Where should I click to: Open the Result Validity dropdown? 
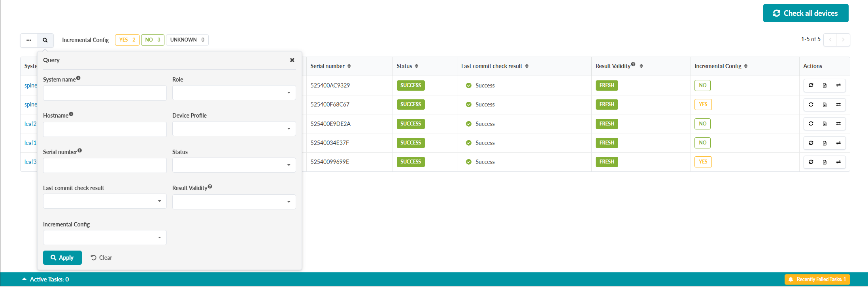234,202
